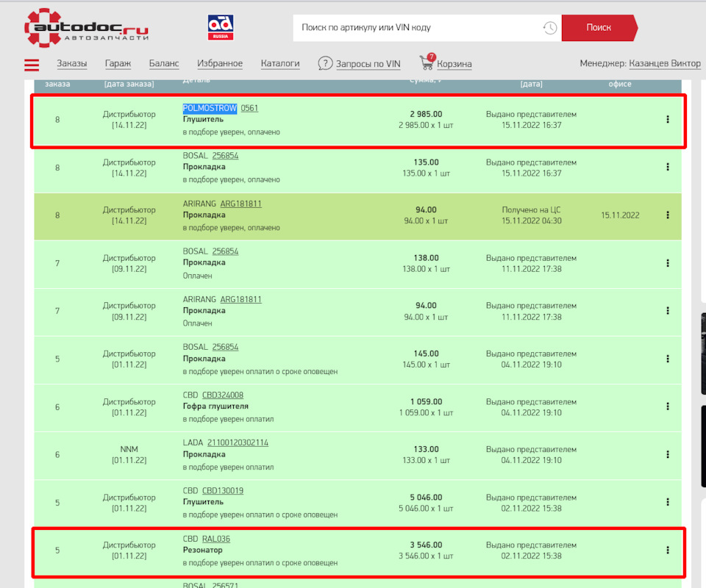Open the search history clock icon
The image size is (706, 588).
(549, 28)
